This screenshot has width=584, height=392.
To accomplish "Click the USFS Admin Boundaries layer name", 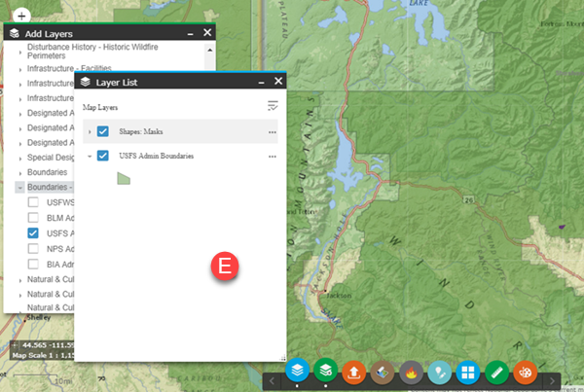I will coord(157,156).
